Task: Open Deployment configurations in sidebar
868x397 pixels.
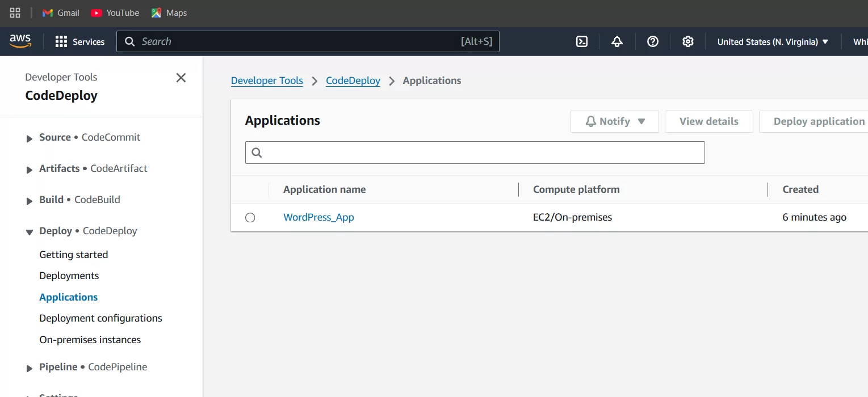Action: point(101,318)
